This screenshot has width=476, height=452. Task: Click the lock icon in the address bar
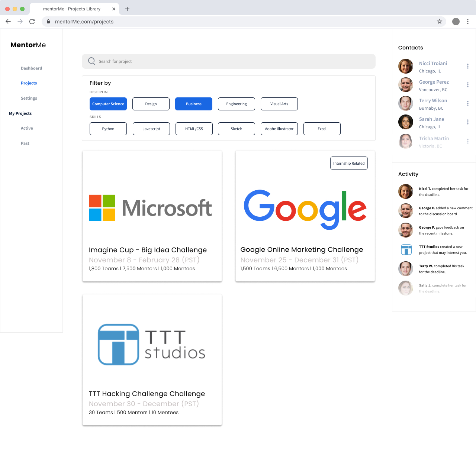48,22
